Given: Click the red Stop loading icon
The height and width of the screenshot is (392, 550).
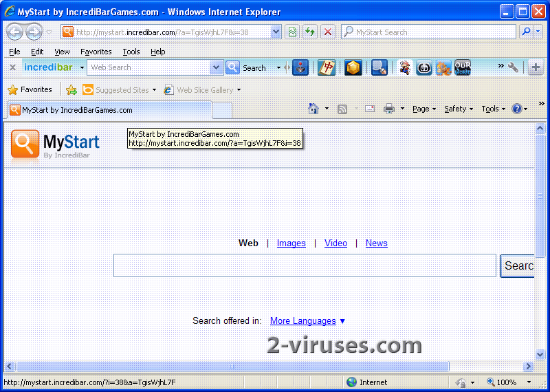Looking at the screenshot, I should point(328,32).
